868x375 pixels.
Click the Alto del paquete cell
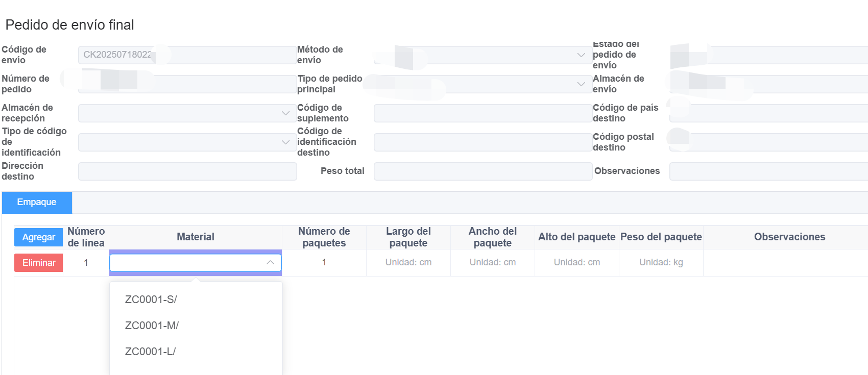pos(576,263)
